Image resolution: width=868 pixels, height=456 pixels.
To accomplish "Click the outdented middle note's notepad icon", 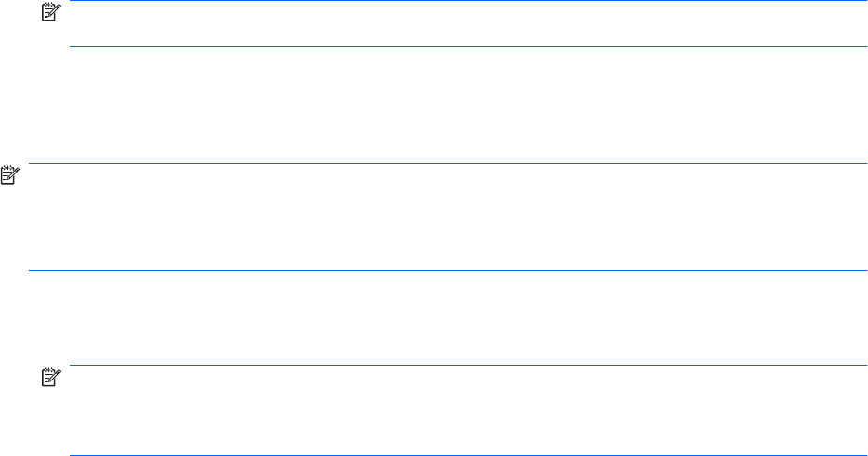I will point(9,173).
